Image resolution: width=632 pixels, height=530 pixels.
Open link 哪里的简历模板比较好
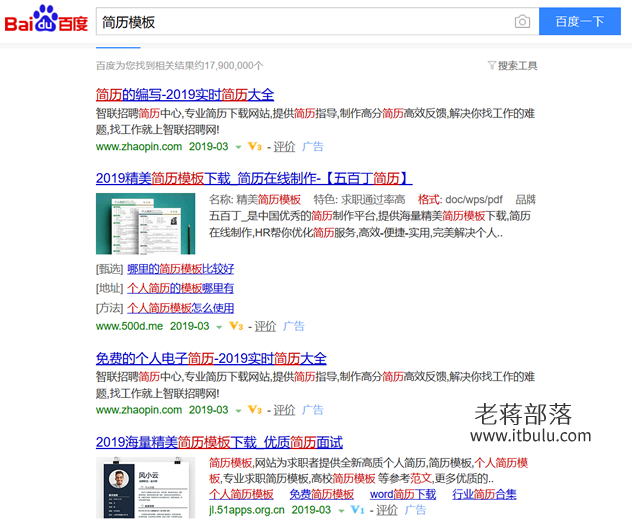[181, 269]
